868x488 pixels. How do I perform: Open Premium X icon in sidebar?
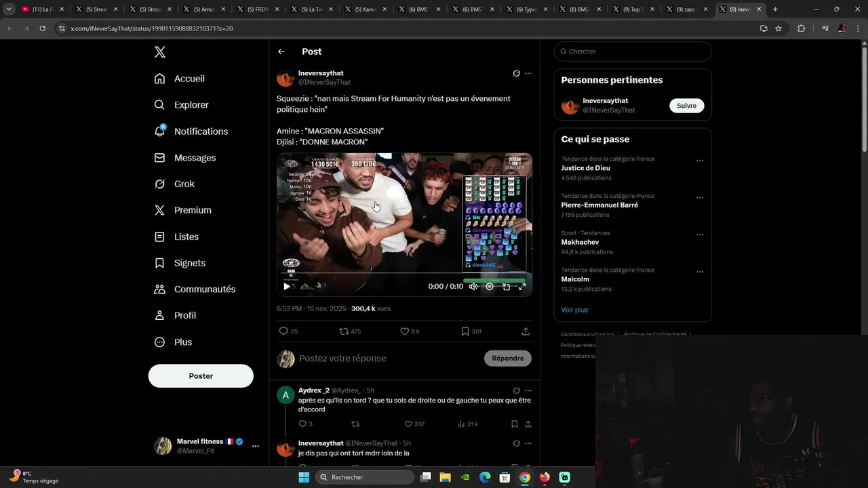pyautogui.click(x=159, y=210)
